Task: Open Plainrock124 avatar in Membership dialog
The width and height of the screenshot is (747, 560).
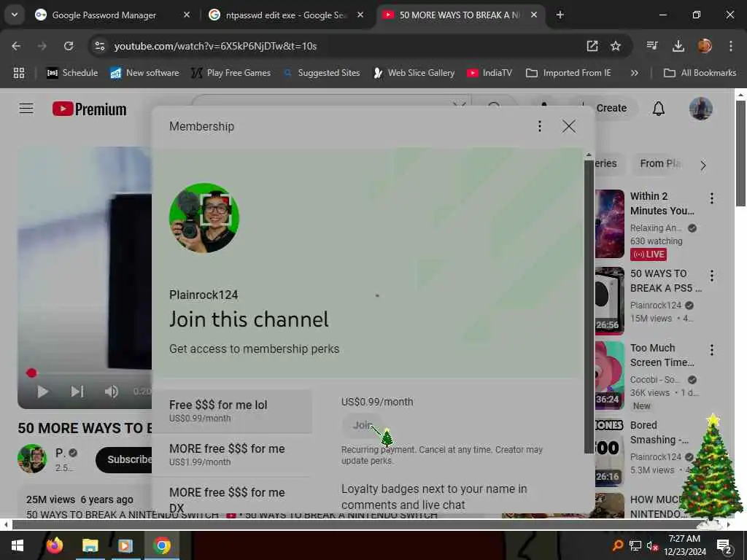Action: pyautogui.click(x=204, y=217)
